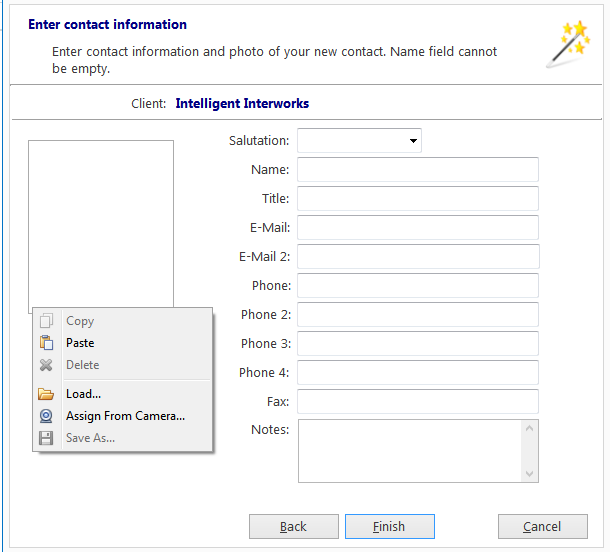Focus the Name input field
The height and width of the screenshot is (552, 610).
coord(418,170)
